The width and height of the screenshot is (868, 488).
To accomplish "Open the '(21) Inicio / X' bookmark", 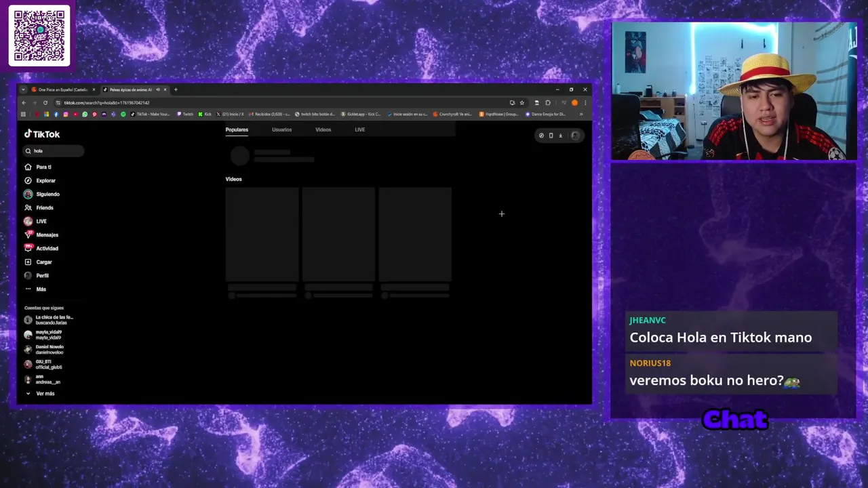I will click(229, 114).
